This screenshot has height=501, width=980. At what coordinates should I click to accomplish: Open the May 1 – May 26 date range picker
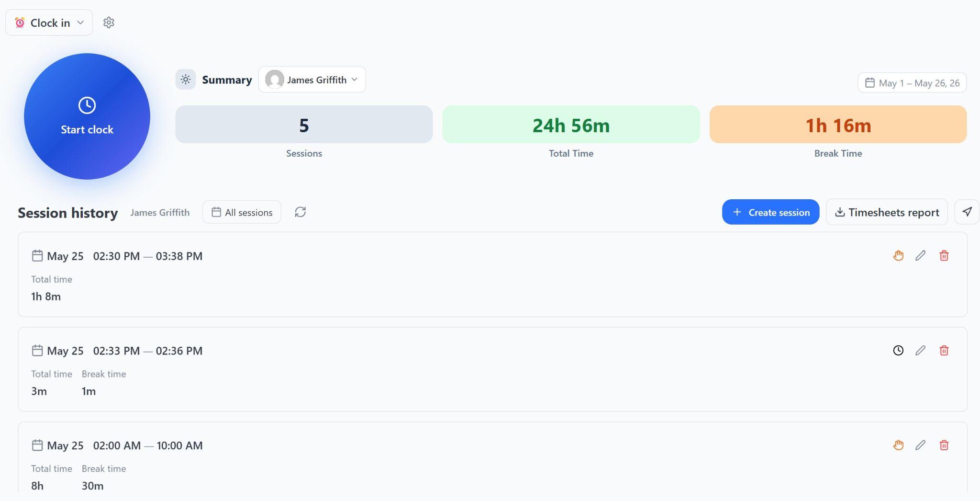912,83
